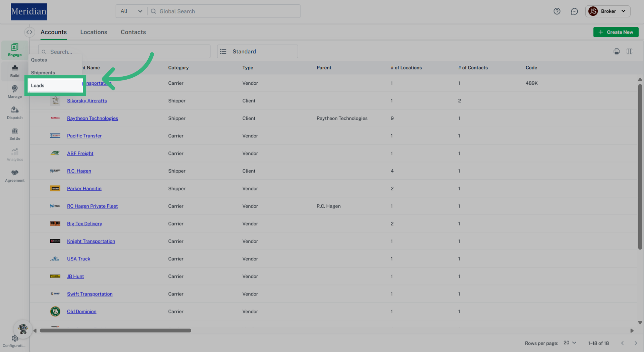Image resolution: width=644 pixels, height=352 pixels.
Task: Open the Standard view dropdown
Action: pyautogui.click(x=257, y=51)
